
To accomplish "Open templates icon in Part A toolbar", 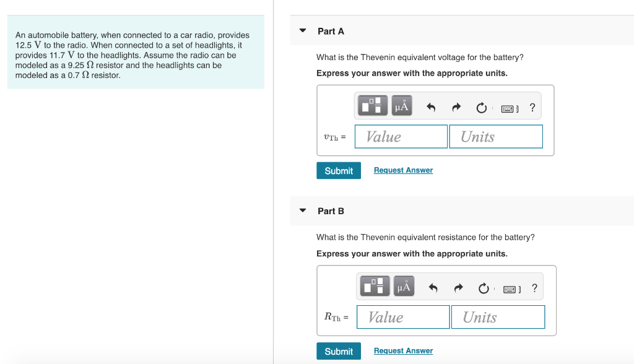I will coord(372,106).
